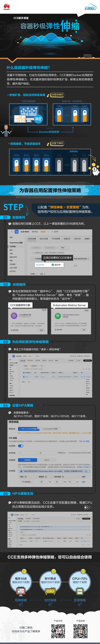This screenshot has width=100, height=644.
Task: Choose 系统默认 scaling configuration
Action: (x=27, y=460)
